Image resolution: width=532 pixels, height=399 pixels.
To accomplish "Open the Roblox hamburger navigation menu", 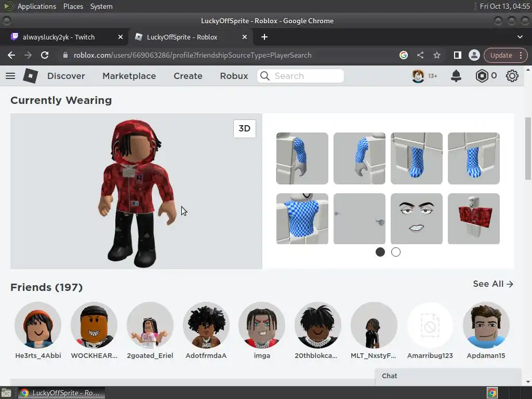I will 10,76.
